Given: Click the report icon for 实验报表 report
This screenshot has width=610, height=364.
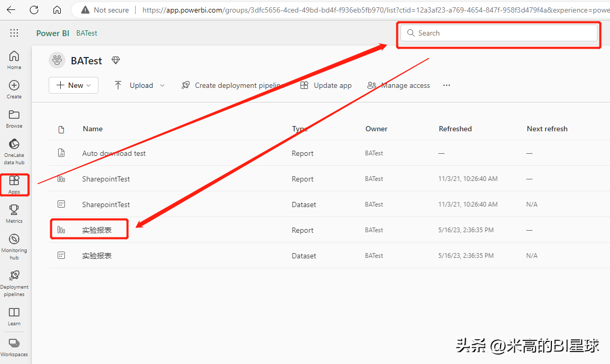Looking at the screenshot, I should tap(61, 230).
